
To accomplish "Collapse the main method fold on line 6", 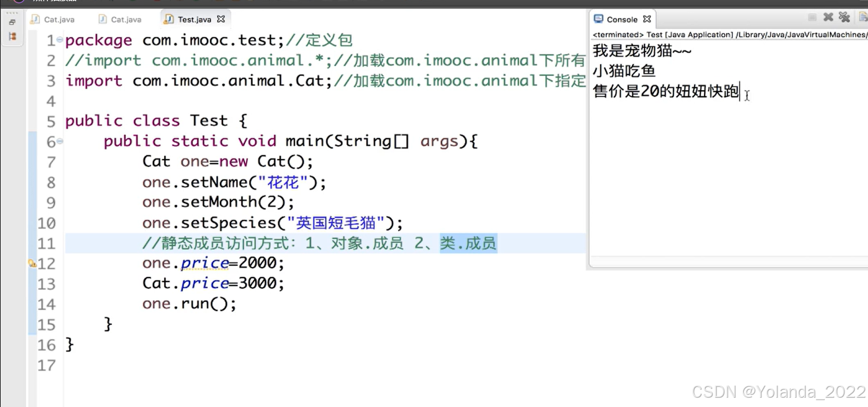I will [x=60, y=141].
